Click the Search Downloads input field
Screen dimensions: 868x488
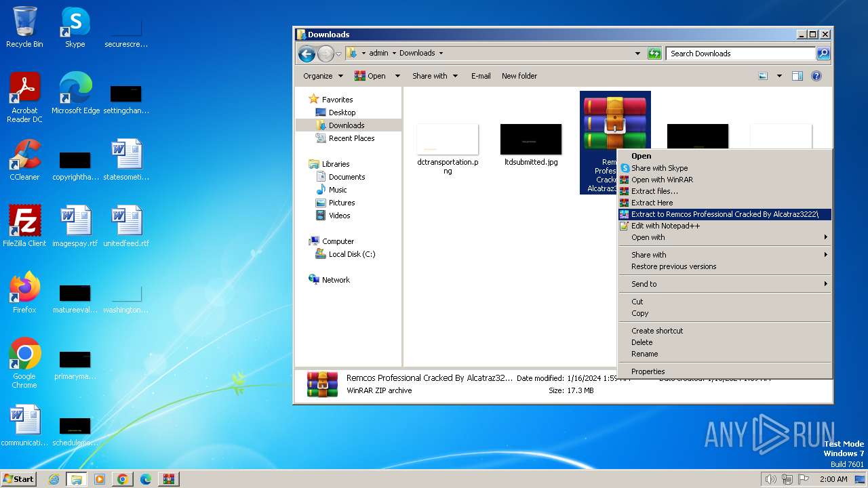(741, 54)
